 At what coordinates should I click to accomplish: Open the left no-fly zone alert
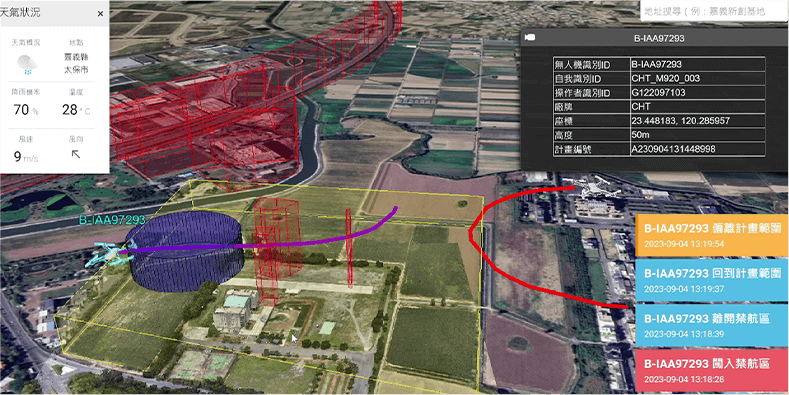point(712,325)
